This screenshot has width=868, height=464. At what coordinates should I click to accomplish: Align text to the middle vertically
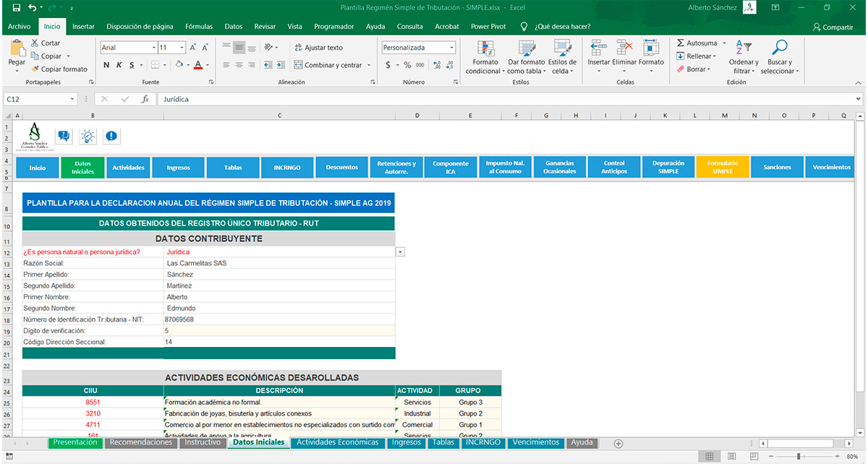pyautogui.click(x=238, y=48)
